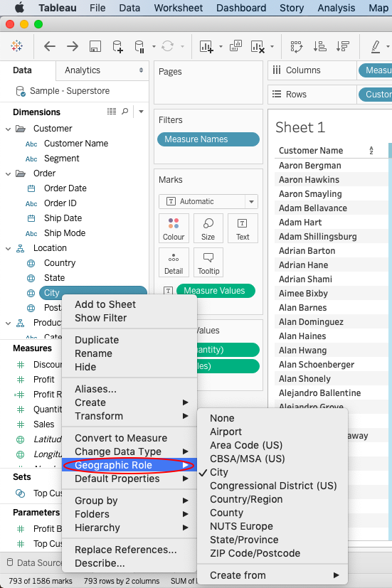Select the checked City geographic role

(219, 472)
